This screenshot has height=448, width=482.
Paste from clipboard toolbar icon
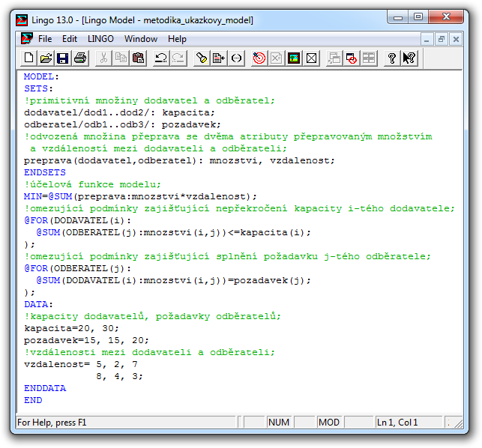pos(138,58)
